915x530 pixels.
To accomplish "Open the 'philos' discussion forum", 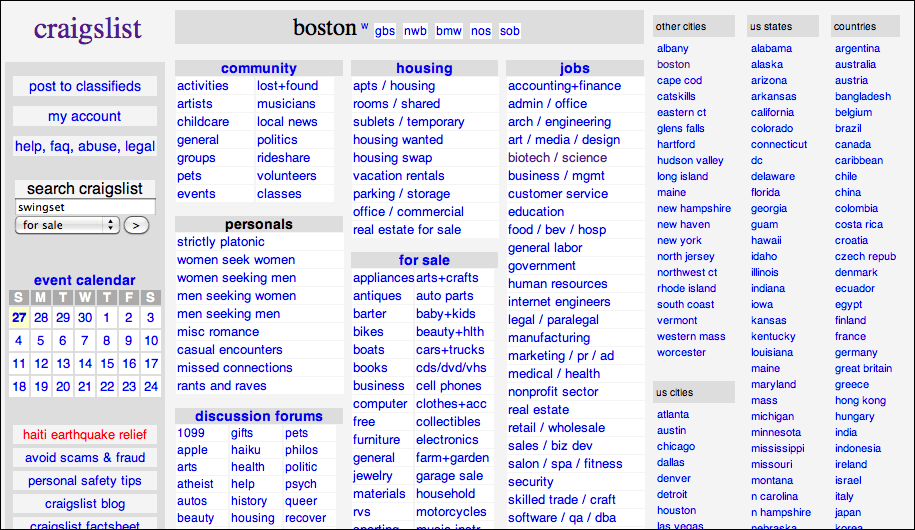I will point(302,450).
